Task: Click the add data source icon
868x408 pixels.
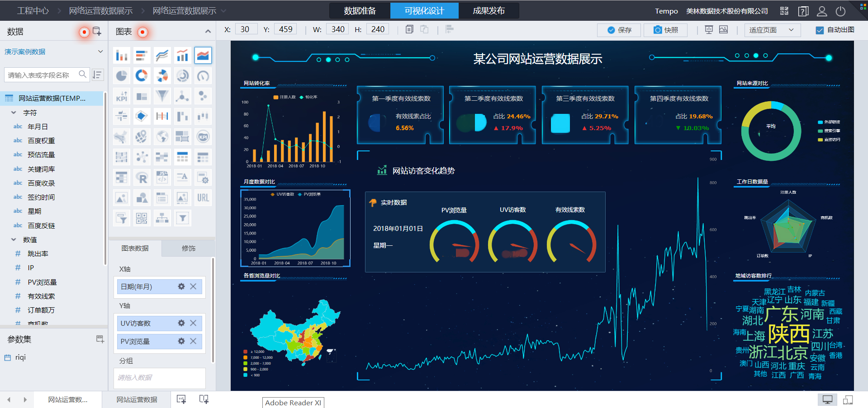Action: 97,31
